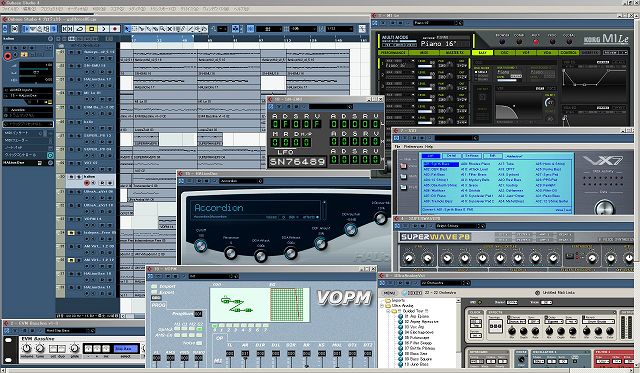Screen dimensions: 640x373
Task: Click the LFO label in SN76489 window
Action: click(285, 152)
